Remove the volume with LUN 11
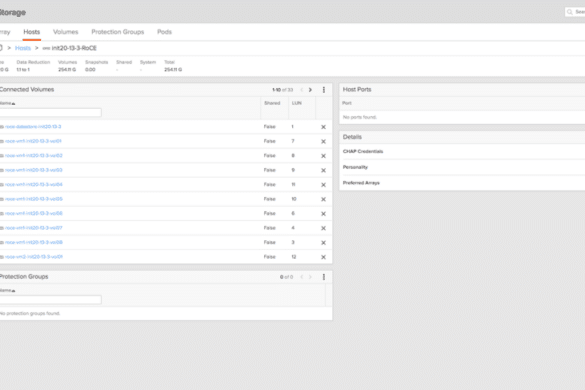 tap(323, 185)
